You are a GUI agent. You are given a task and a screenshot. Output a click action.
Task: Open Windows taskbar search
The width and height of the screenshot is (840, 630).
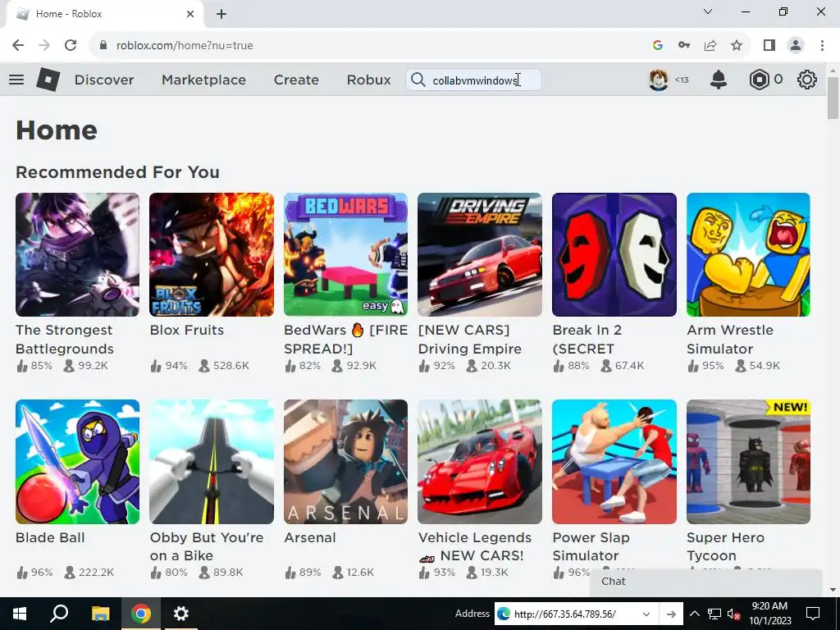click(x=59, y=614)
